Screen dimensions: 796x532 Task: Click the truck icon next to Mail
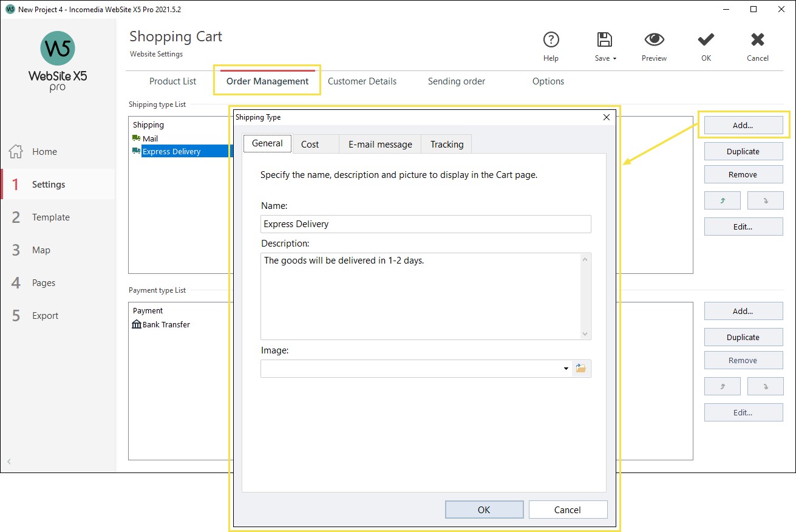(135, 138)
